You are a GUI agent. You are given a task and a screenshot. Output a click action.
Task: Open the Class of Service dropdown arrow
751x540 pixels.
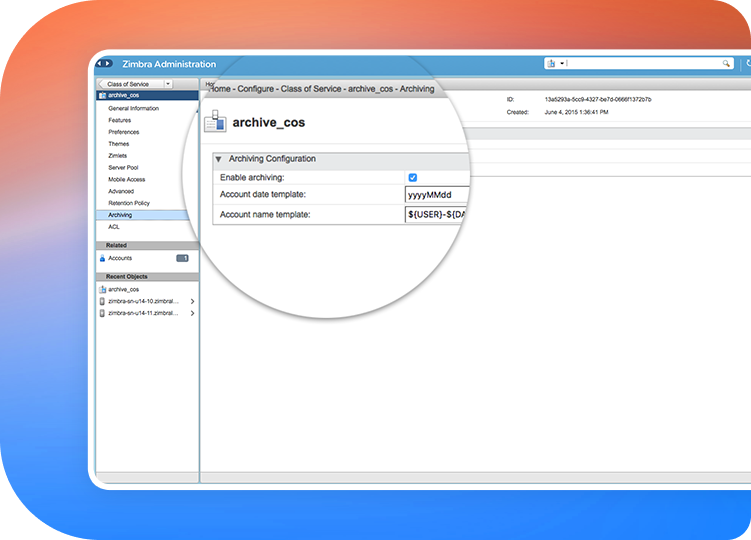(168, 84)
